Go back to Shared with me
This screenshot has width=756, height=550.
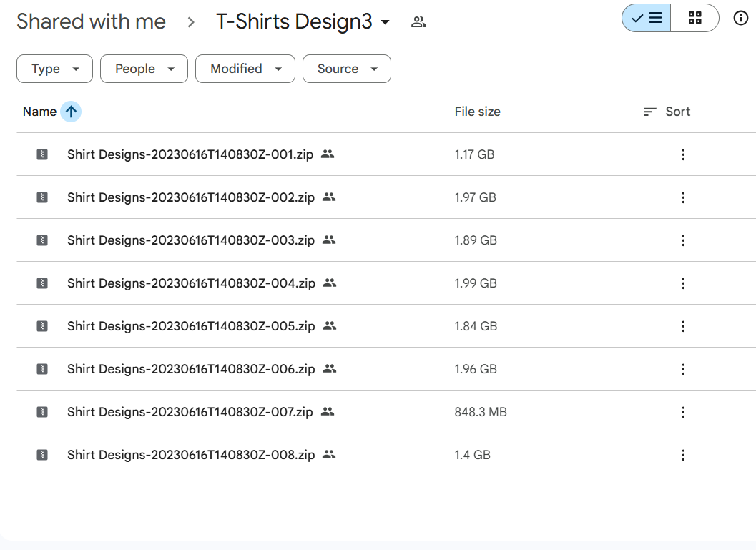(x=91, y=21)
